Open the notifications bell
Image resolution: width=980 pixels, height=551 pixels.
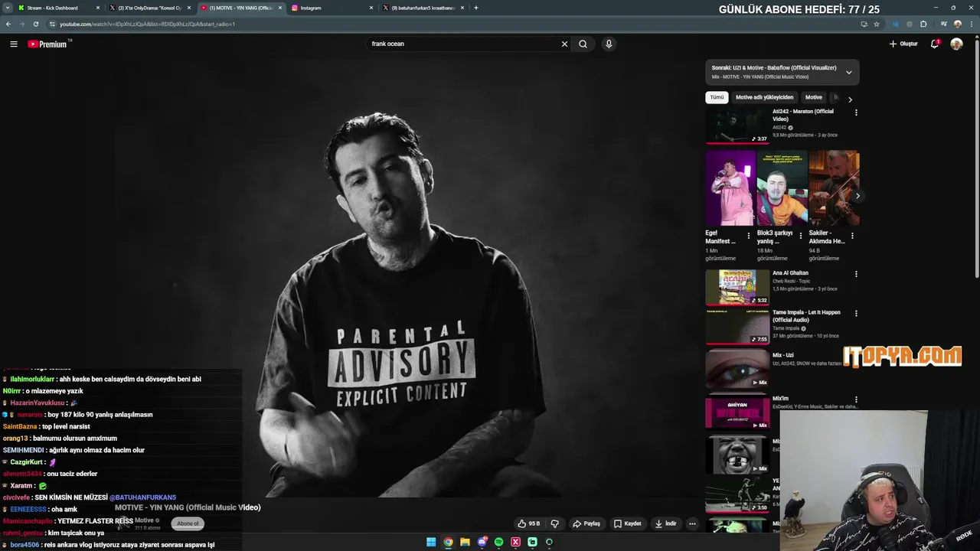[934, 44]
